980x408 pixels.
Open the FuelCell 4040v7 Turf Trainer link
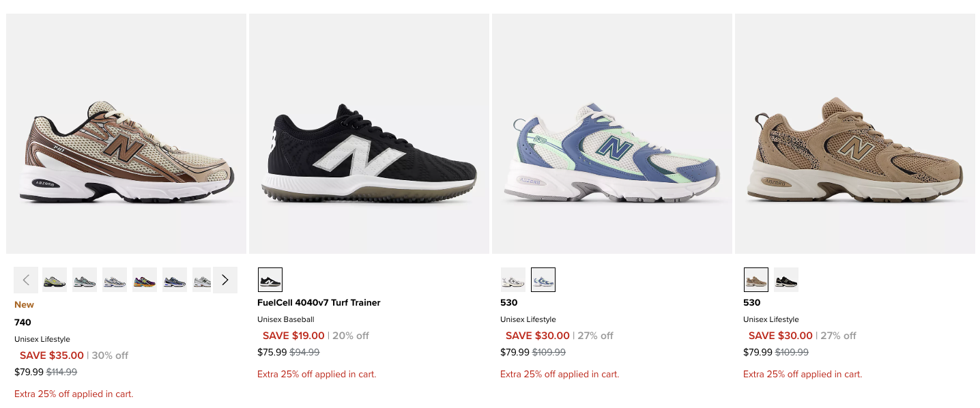(319, 302)
